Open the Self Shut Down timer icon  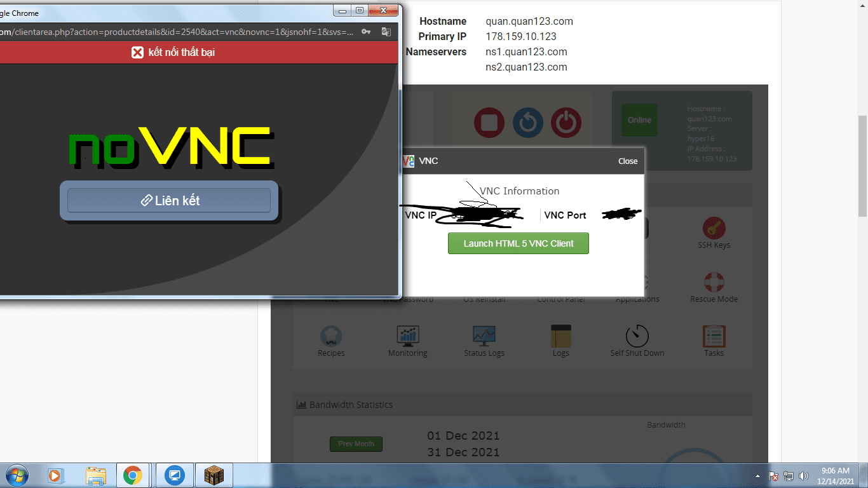637,336
